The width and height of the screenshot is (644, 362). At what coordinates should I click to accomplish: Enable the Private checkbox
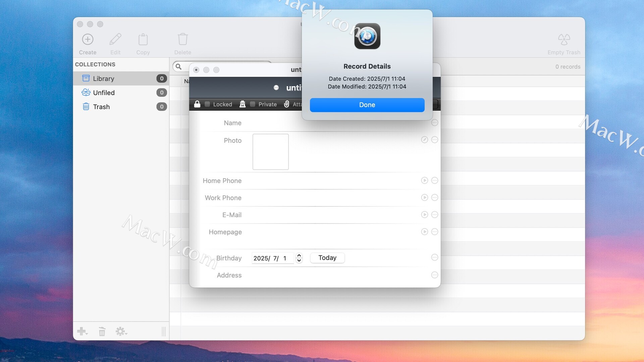[253, 104]
